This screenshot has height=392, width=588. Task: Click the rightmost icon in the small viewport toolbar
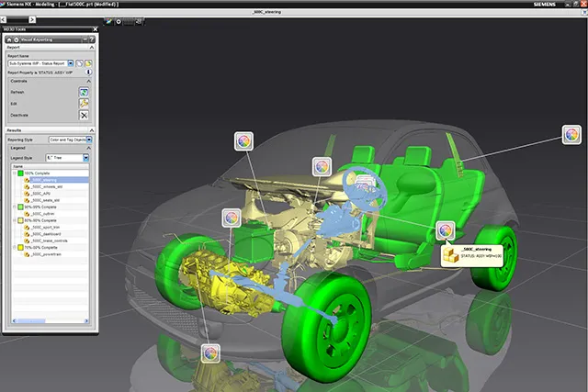tap(139, 22)
